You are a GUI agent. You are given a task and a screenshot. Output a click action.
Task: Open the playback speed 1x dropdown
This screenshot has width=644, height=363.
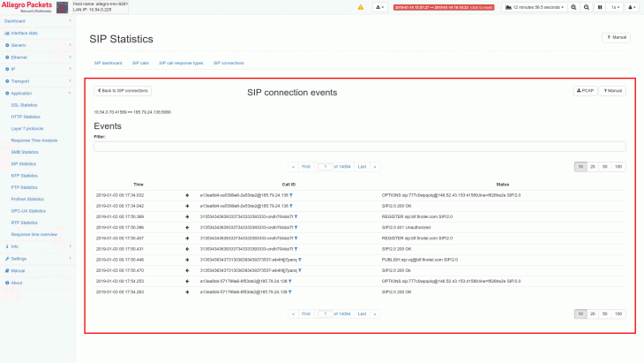point(615,7)
